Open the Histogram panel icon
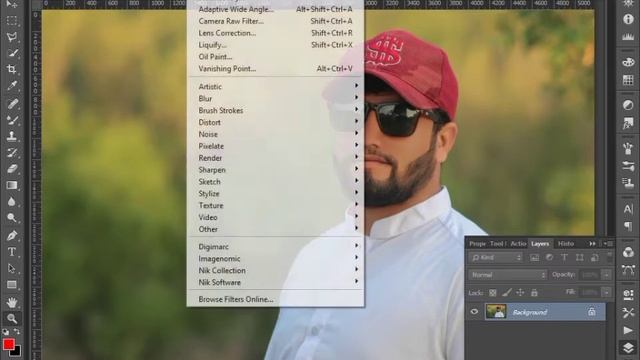Image resolution: width=640 pixels, height=360 pixels. coord(628,37)
